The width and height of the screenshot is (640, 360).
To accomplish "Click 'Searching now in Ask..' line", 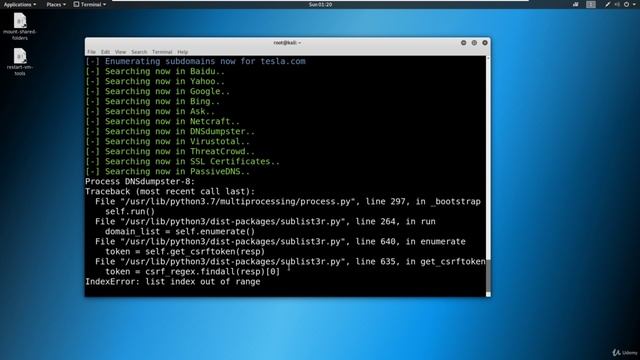I will point(150,111).
